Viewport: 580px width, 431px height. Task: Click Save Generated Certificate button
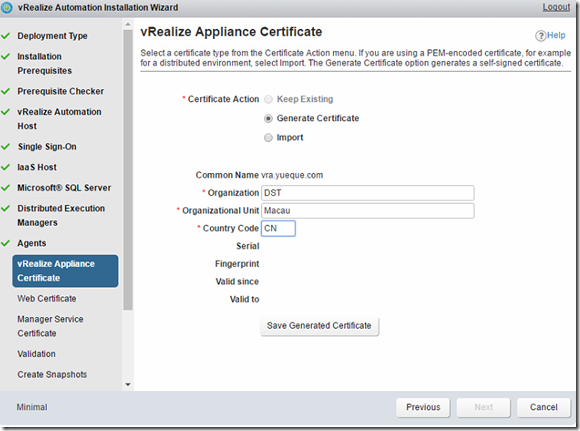pos(320,326)
